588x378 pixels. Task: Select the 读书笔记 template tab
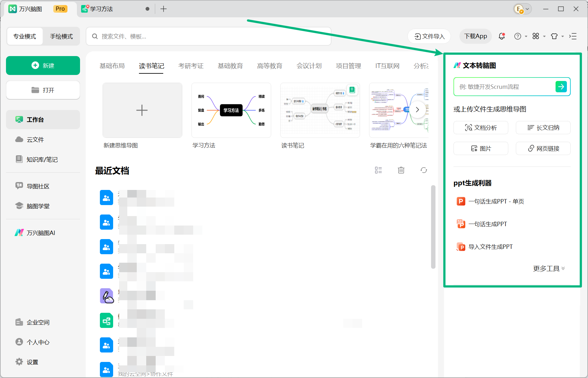(x=152, y=66)
